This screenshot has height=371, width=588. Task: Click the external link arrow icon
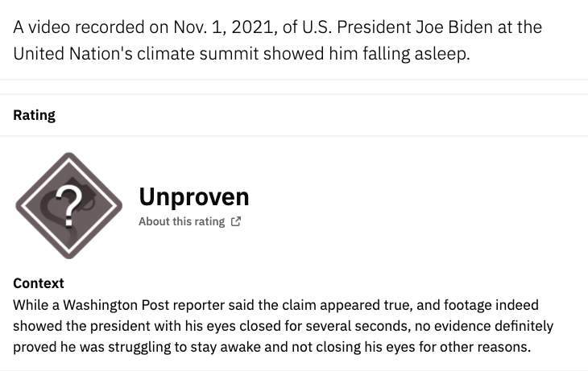click(236, 221)
